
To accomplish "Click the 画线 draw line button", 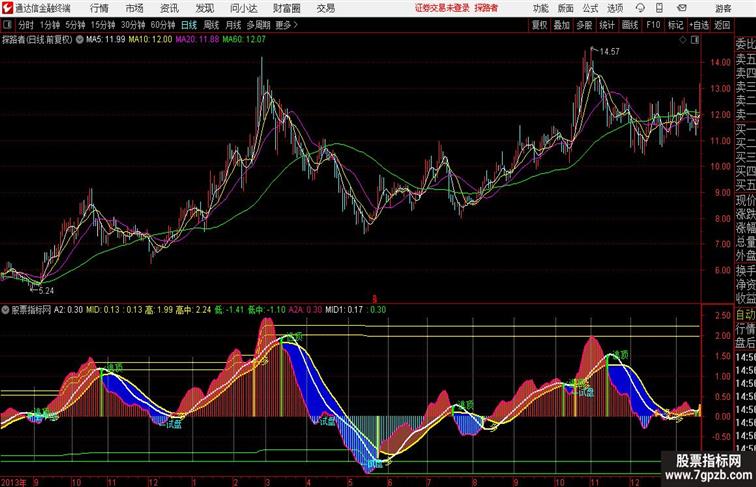I will click(x=630, y=25).
